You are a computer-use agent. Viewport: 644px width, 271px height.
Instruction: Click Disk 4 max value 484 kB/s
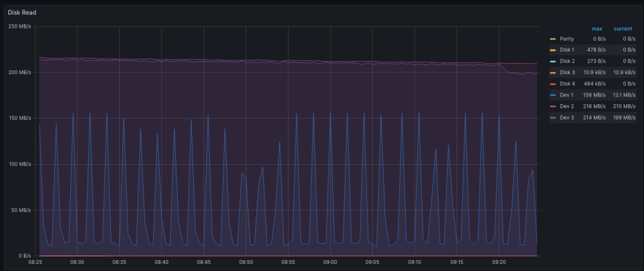tap(594, 84)
